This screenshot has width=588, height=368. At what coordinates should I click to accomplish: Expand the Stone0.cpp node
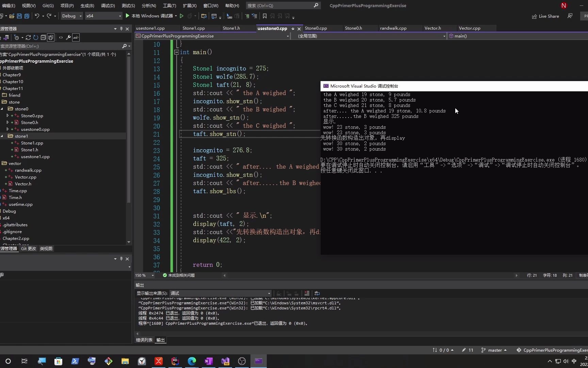[x=7, y=116]
